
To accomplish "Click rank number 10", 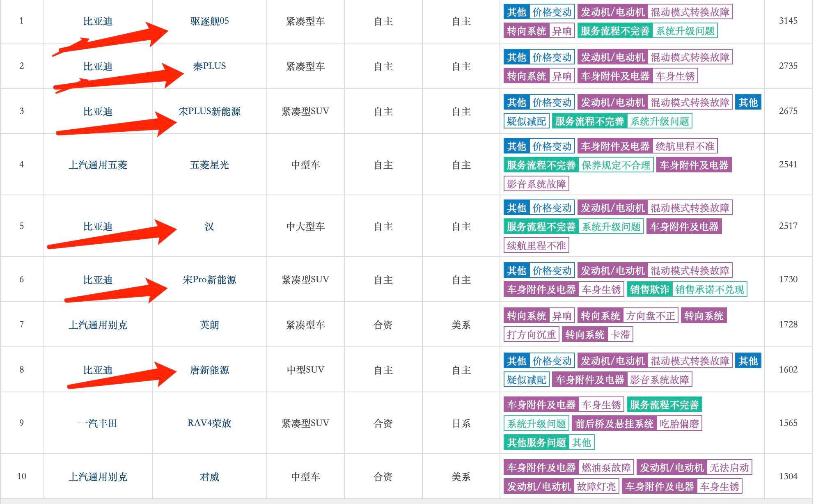I will [x=22, y=477].
